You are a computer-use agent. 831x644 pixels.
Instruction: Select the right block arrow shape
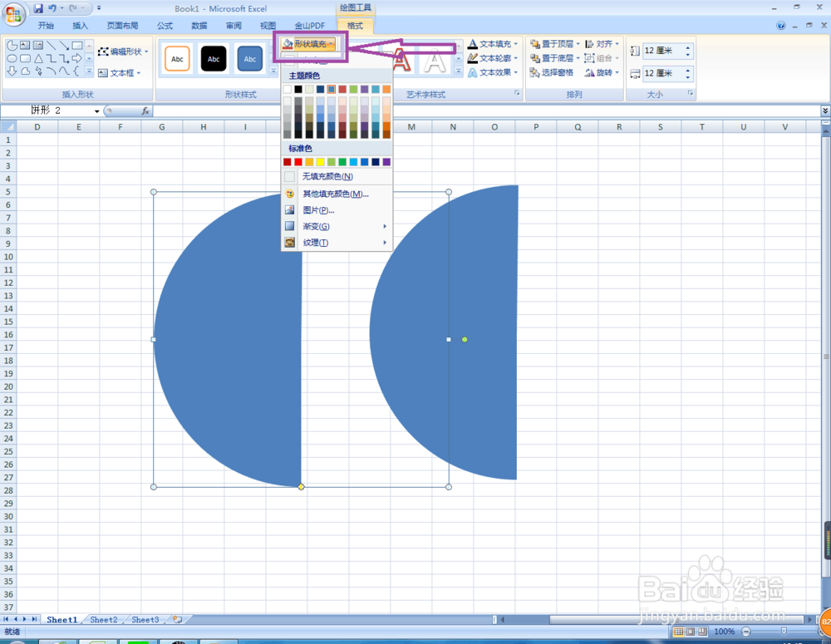[77, 58]
